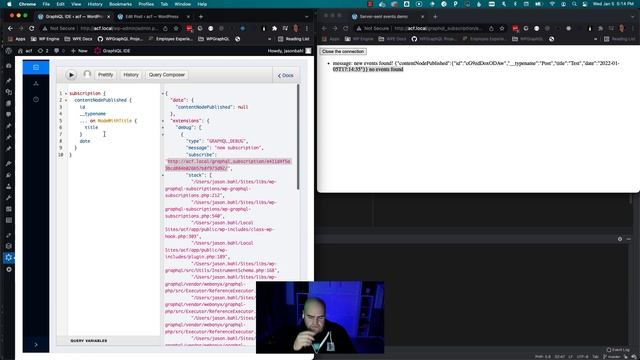Viewport: 640px width, 360px height.
Task: Open the updates indicator in the admin bar
Action: 43,51
